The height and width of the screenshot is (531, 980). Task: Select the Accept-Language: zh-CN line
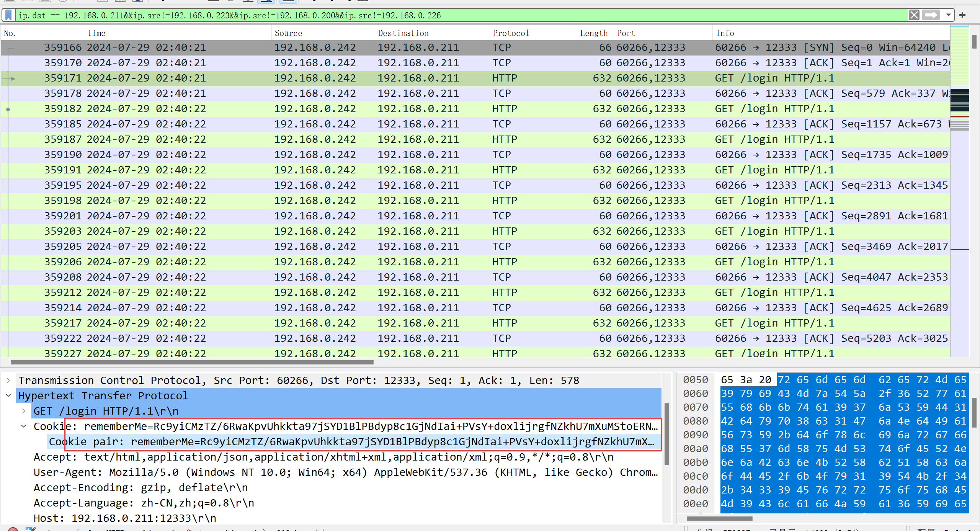tap(144, 503)
